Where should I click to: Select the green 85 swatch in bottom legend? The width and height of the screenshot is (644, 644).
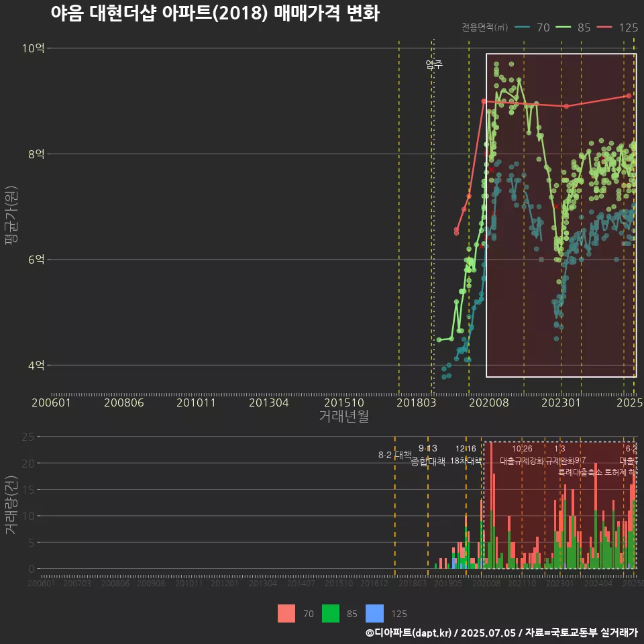click(x=331, y=614)
